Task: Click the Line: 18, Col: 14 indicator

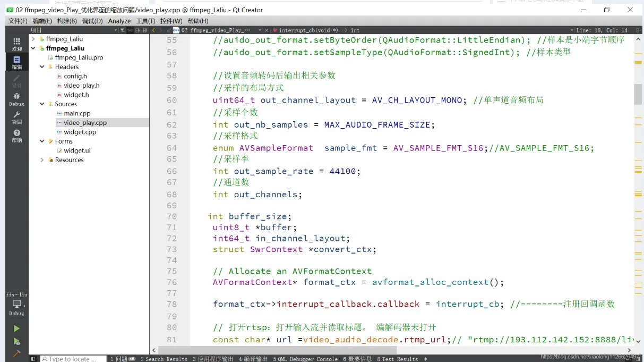Action: click(602, 30)
